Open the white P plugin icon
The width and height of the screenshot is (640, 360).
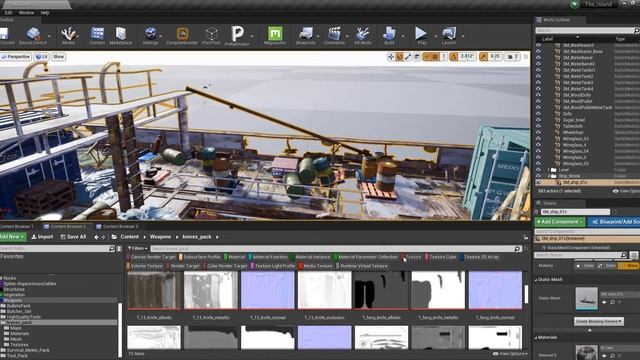tap(237, 36)
